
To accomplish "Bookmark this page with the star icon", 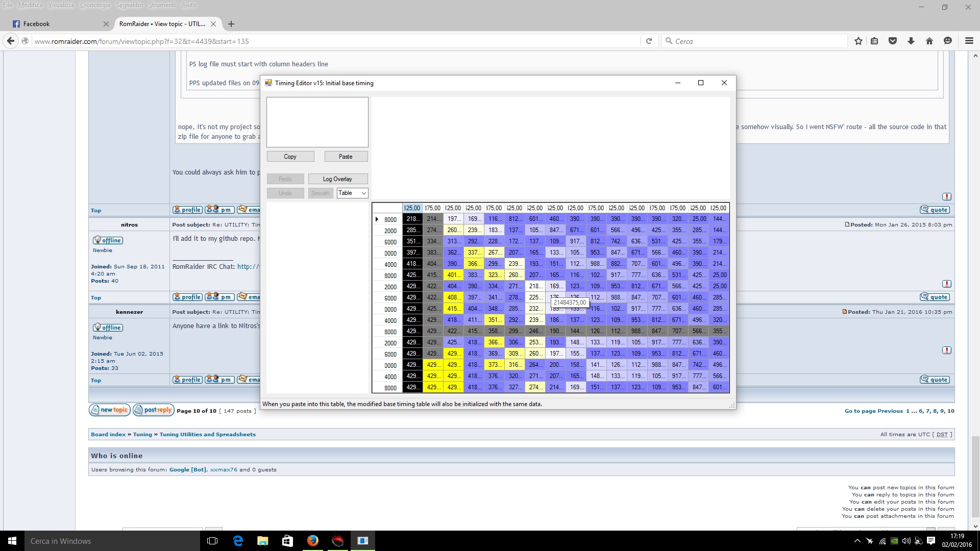I will click(x=858, y=41).
